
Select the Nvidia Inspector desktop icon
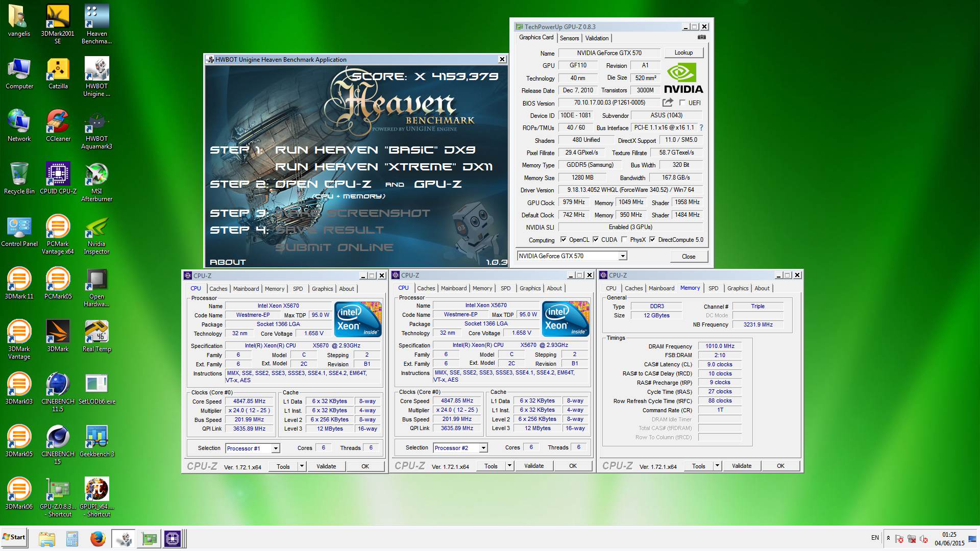click(96, 235)
